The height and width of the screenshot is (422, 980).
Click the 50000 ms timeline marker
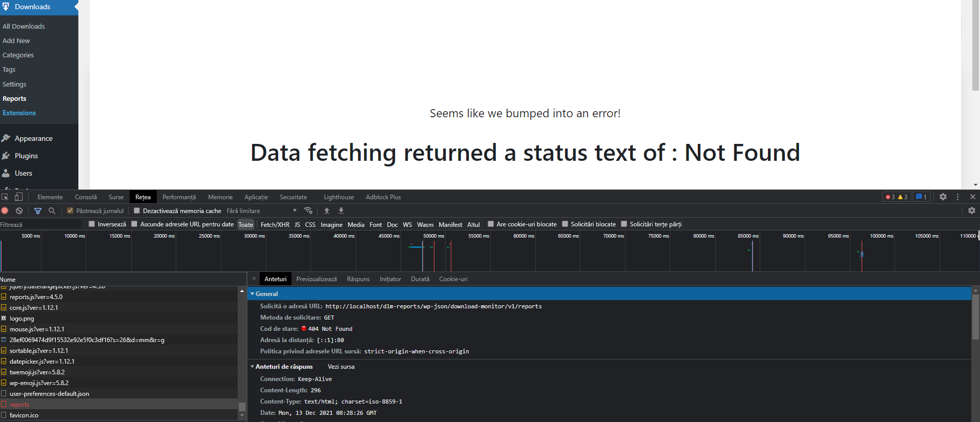point(433,236)
